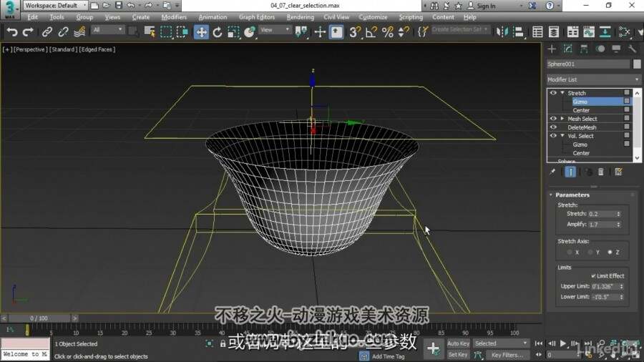Hide DeleteMesh modifier eye icon
644x362 pixels.
click(x=553, y=127)
